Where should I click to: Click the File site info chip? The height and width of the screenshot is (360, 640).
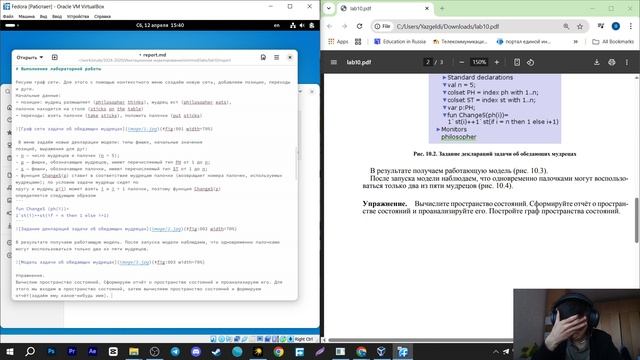(383, 26)
